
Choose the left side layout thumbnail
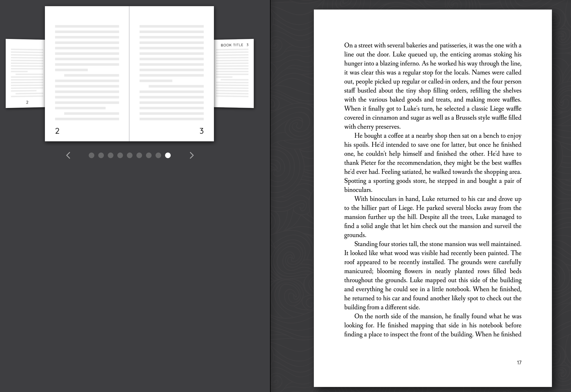[25, 73]
